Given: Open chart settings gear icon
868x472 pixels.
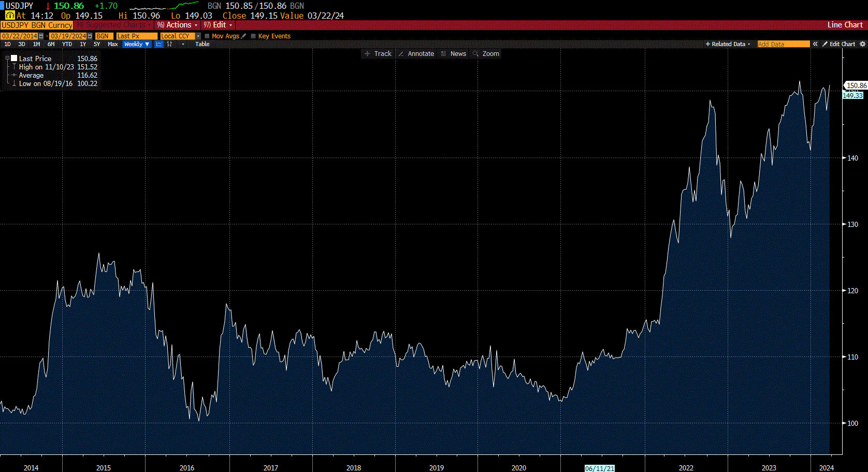Looking at the screenshot, I should pyautogui.click(x=862, y=44).
